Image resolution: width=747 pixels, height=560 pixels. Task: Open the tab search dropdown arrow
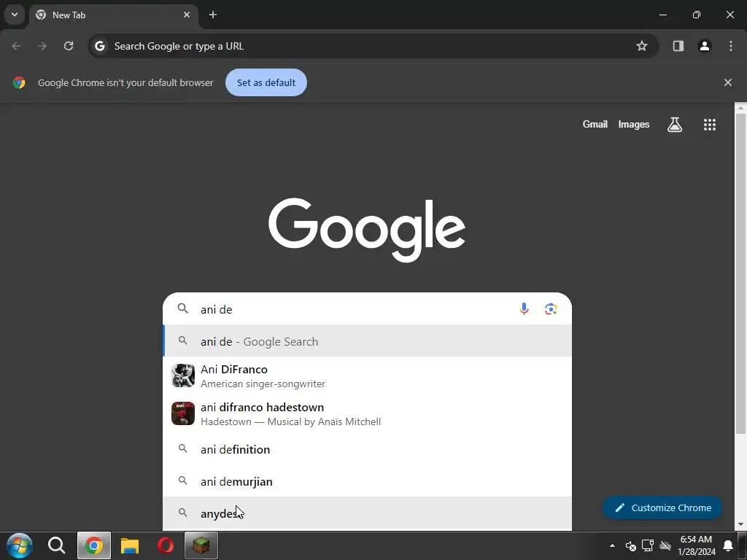point(15,15)
